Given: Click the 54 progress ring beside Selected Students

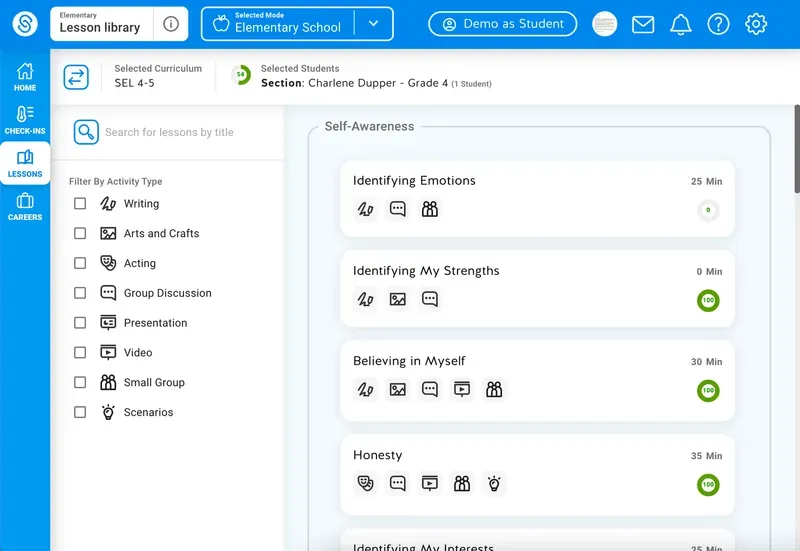Looking at the screenshot, I should pyautogui.click(x=241, y=75).
